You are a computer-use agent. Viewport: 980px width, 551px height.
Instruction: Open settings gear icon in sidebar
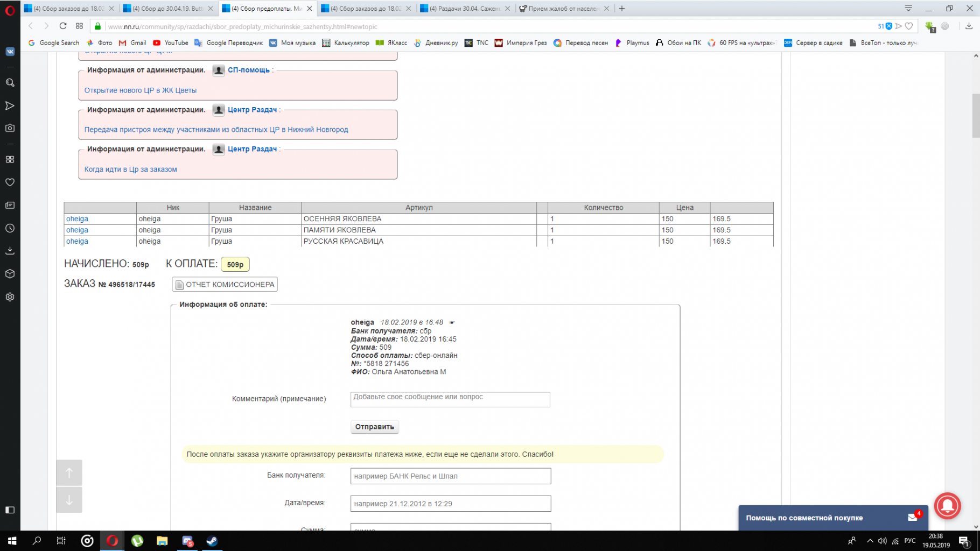click(x=10, y=297)
